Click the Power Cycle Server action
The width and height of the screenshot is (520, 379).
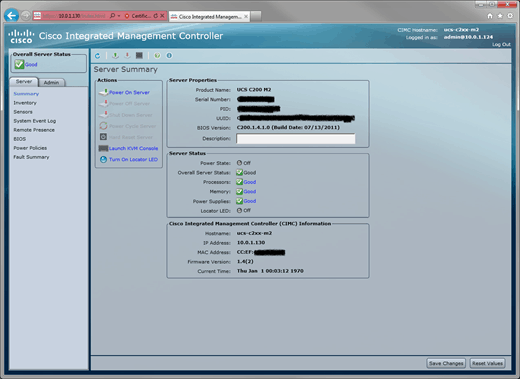point(132,126)
